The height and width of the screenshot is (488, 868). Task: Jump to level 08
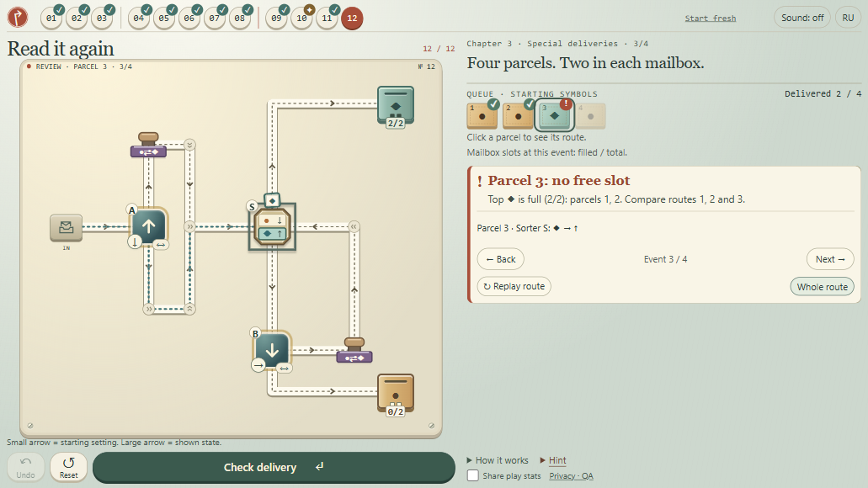point(240,19)
